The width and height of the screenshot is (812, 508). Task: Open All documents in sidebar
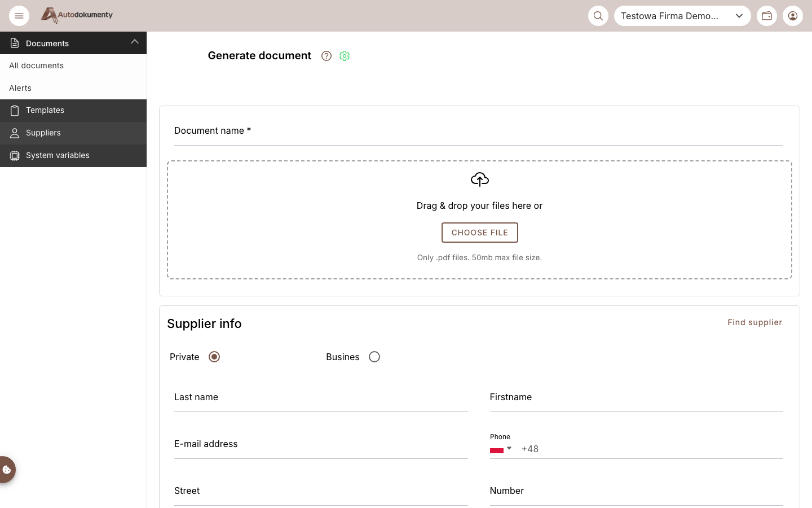pos(73,65)
